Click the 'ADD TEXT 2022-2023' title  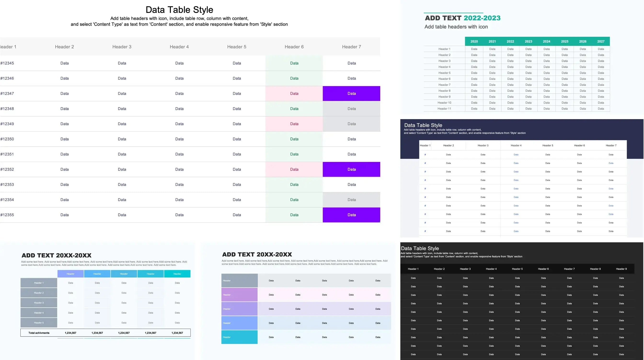[462, 18]
